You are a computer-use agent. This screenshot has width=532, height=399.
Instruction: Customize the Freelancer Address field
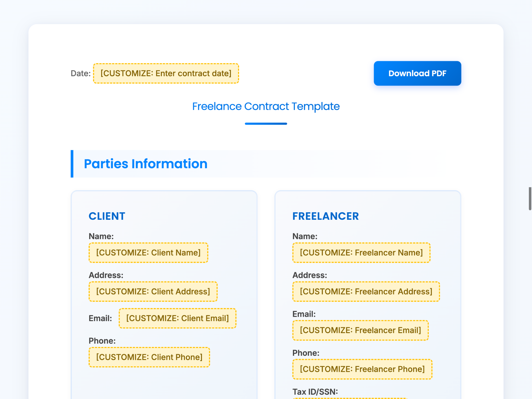coord(366,291)
